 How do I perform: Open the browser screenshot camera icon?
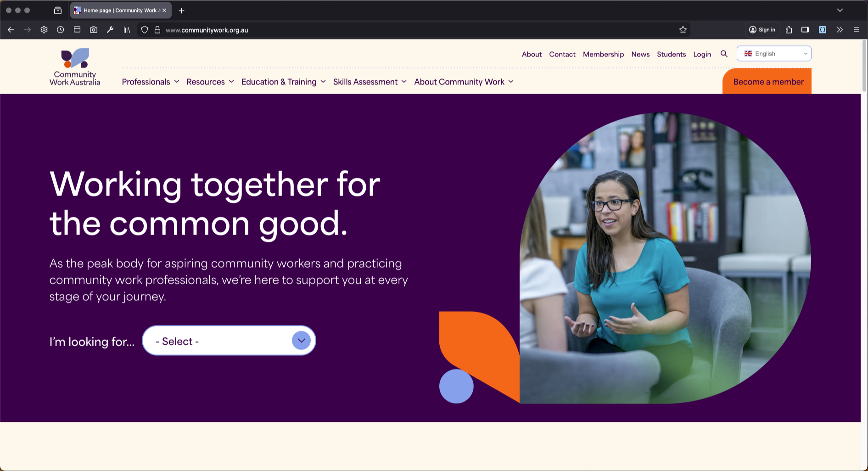pyautogui.click(x=94, y=30)
